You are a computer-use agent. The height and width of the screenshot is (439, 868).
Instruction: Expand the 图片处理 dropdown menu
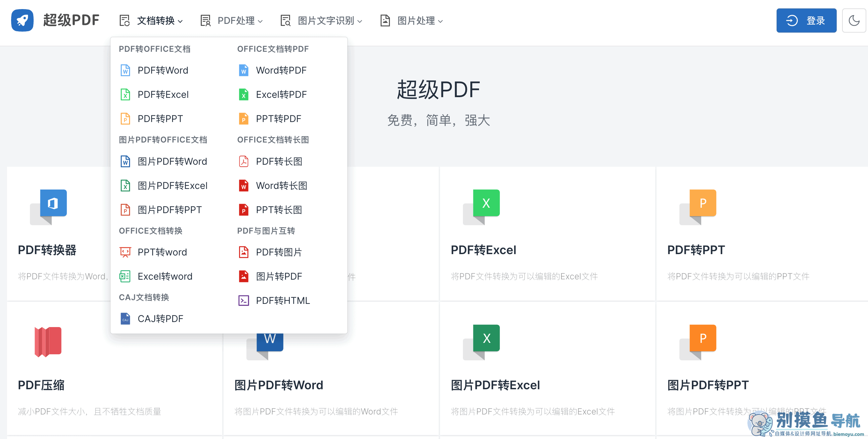pos(411,21)
